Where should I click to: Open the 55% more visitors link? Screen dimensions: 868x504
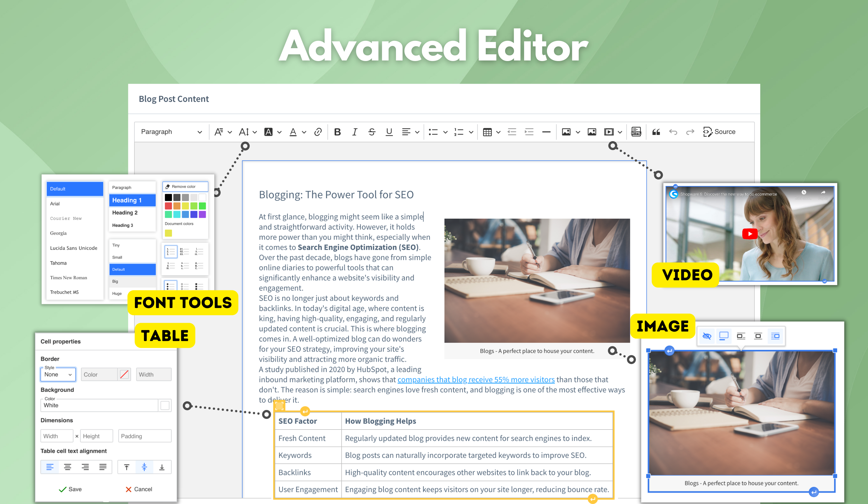(476, 380)
